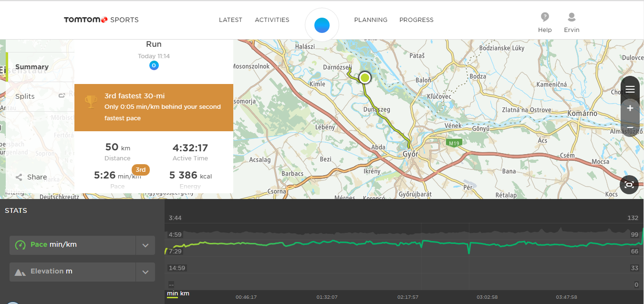Click the share icon beside Share
Screen dimensions: 644x304
click(19, 177)
